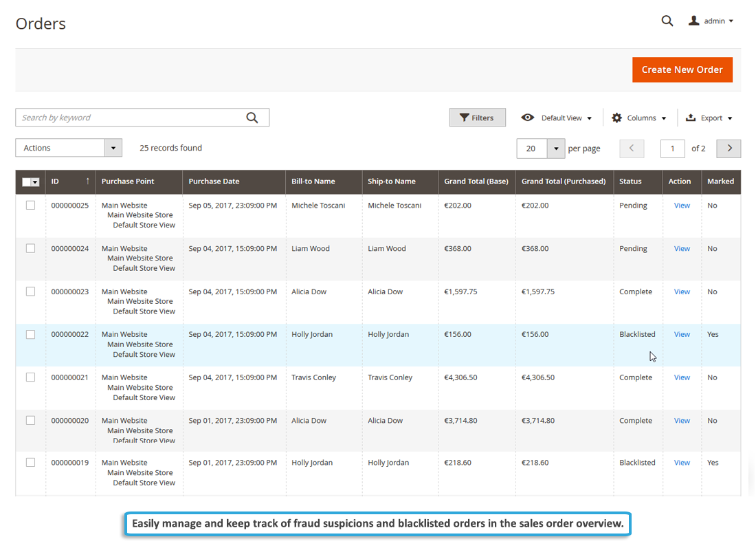Select checkbox for order 000000024

[x=30, y=248]
